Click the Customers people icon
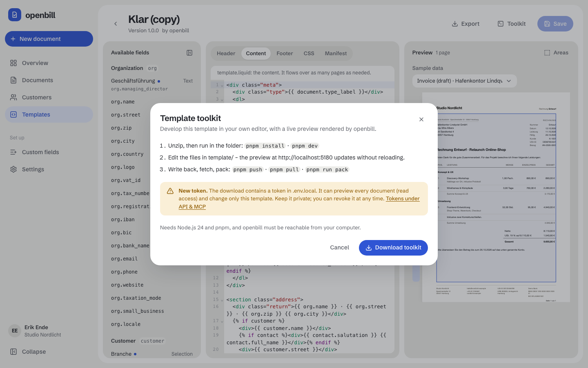This screenshot has height=368, width=588. [13, 97]
